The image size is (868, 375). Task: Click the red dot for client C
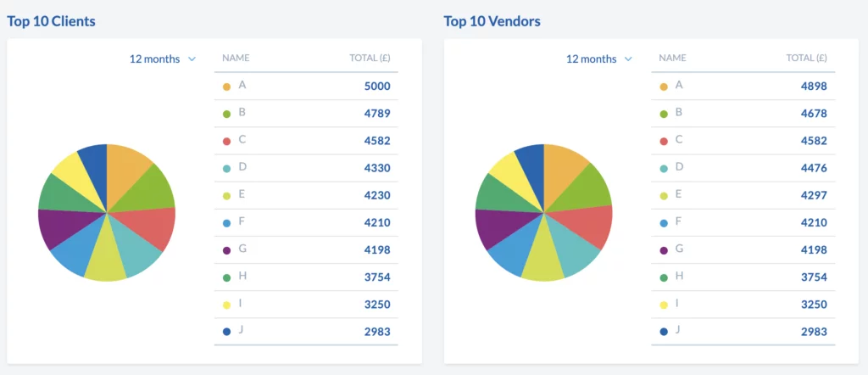(x=226, y=141)
